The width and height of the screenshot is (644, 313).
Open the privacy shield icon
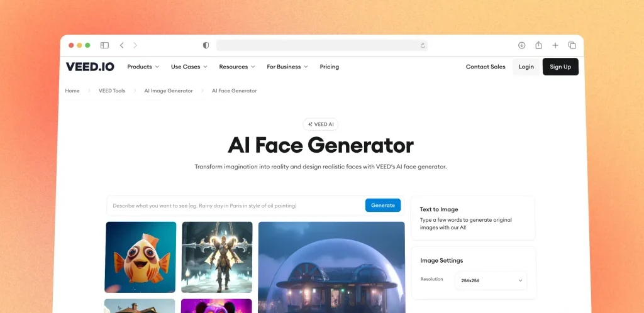(206, 45)
